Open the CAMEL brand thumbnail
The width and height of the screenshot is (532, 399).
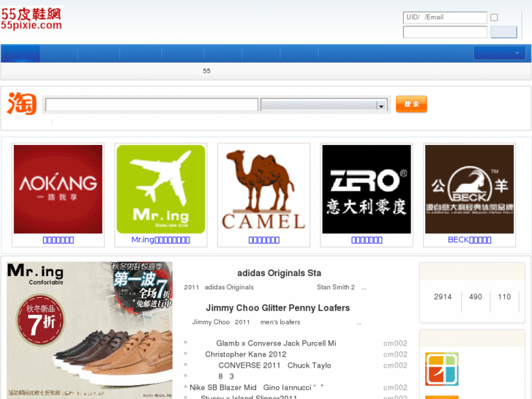coord(263,189)
